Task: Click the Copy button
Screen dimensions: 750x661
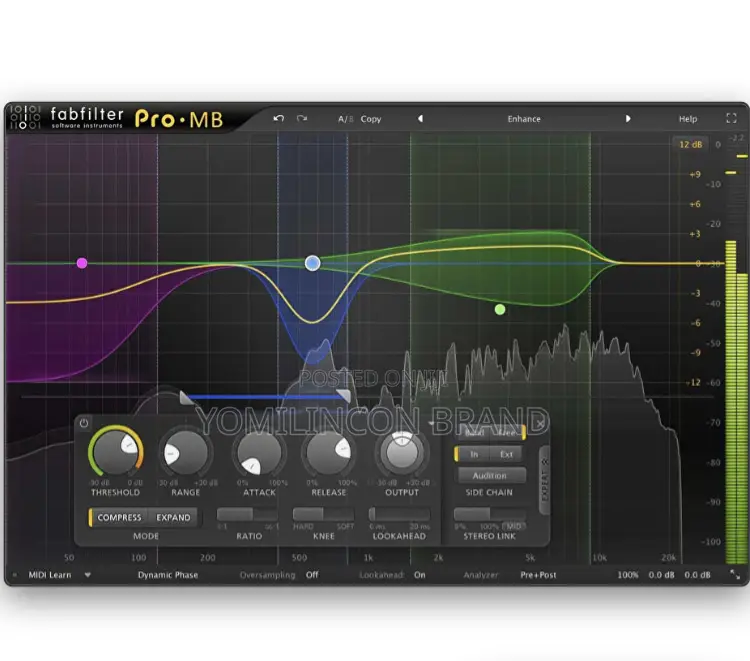Action: pyautogui.click(x=371, y=119)
